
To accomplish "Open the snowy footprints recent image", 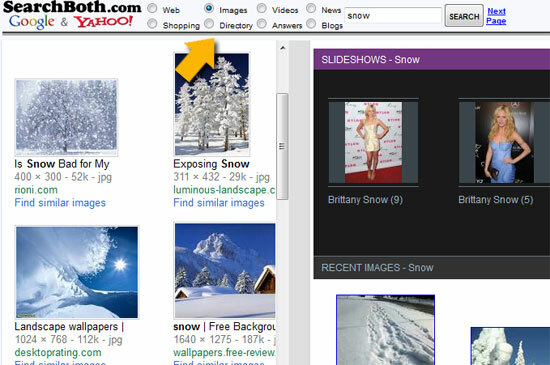I will tap(385, 330).
